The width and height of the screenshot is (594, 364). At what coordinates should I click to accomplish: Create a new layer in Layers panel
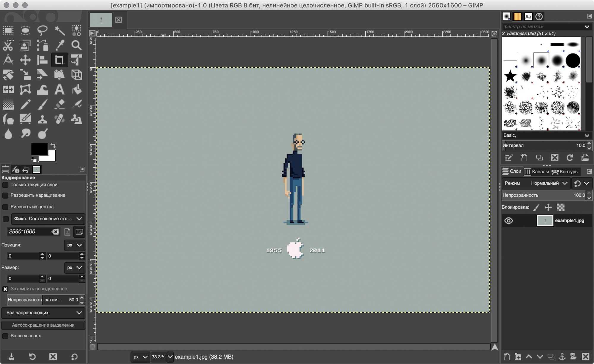tap(507, 357)
